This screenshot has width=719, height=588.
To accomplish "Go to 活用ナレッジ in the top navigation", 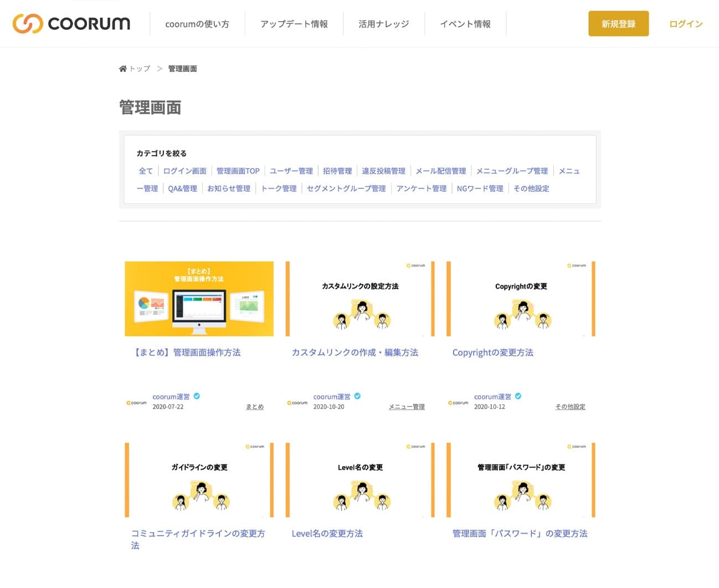I will pyautogui.click(x=383, y=24).
